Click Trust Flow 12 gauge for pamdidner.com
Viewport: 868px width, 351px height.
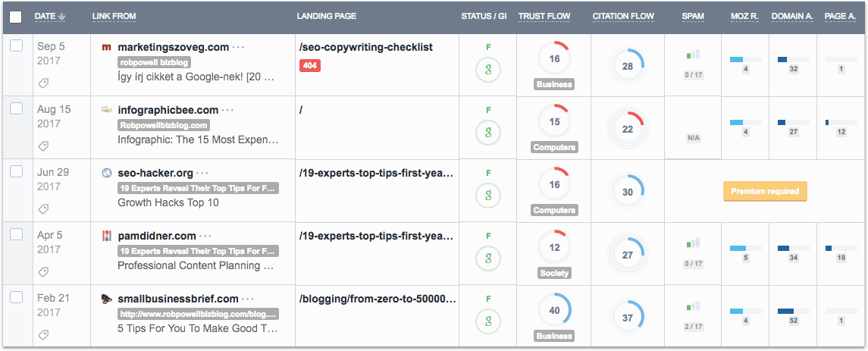554,247
